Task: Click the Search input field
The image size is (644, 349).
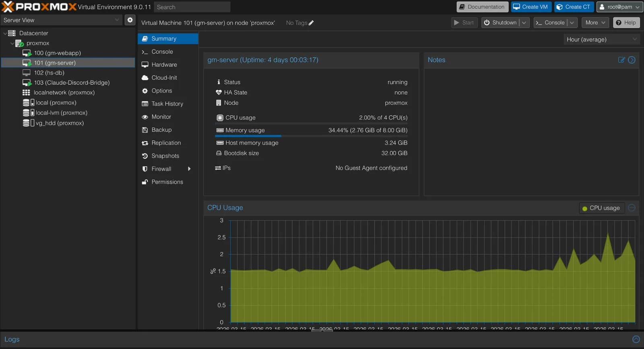Action: (x=192, y=7)
